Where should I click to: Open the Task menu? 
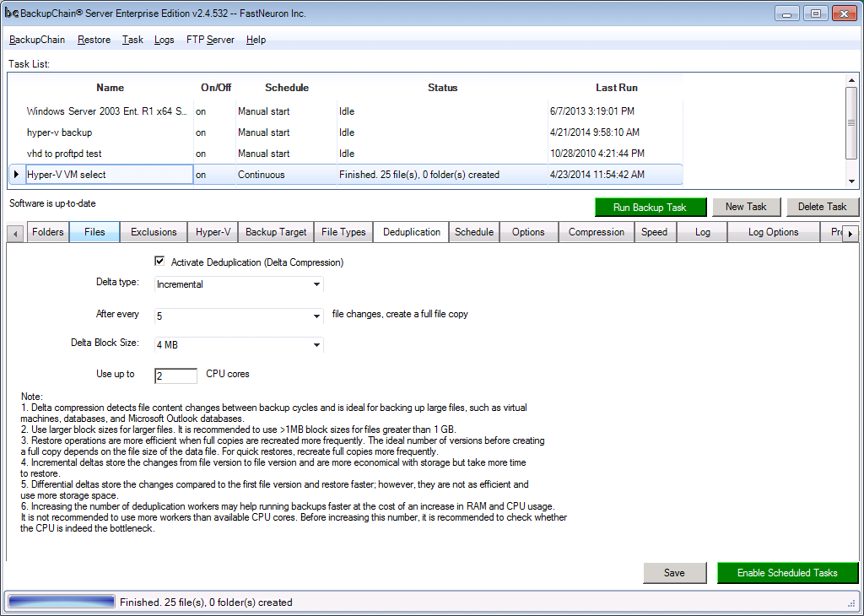point(132,40)
